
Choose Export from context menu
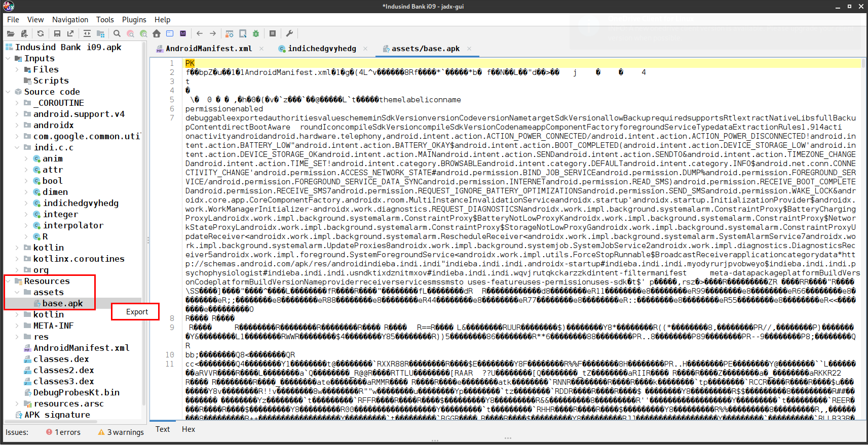click(137, 312)
